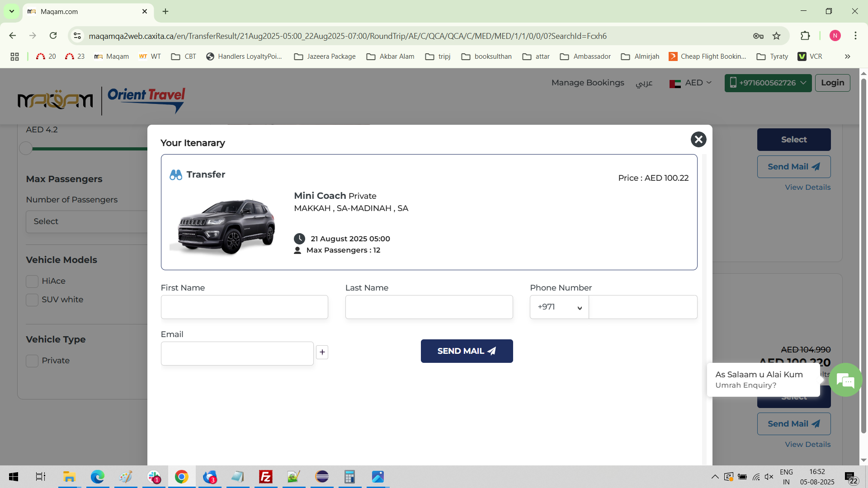Expand the +971600562726 phone dropdown
Screen dimensions: 868x488
point(768,83)
